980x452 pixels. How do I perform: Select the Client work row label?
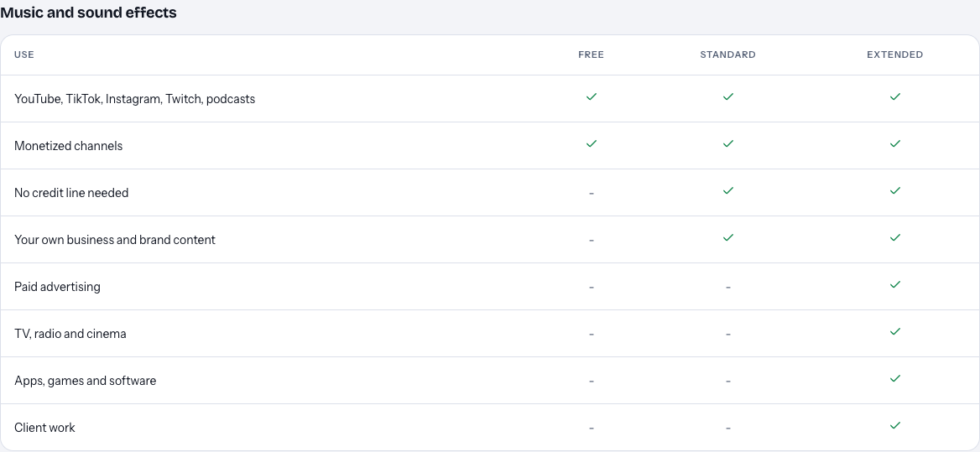[x=44, y=428]
